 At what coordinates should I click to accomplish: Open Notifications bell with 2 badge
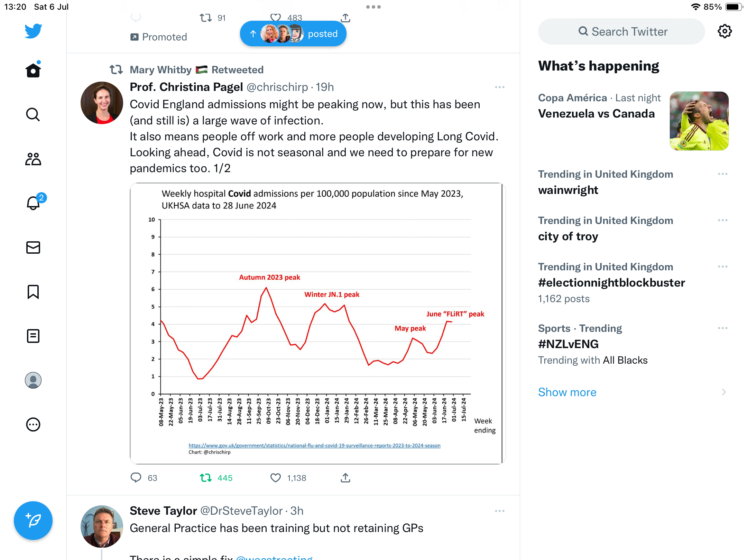[34, 203]
